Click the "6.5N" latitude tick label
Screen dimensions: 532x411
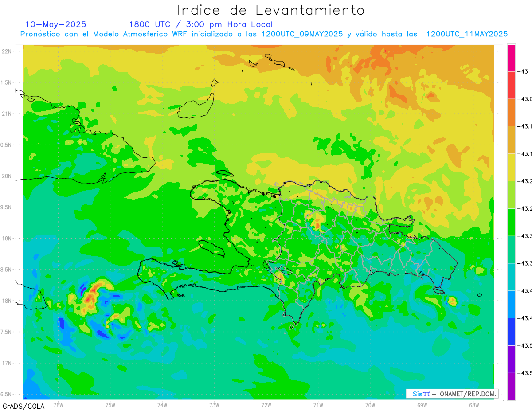pos(7,394)
